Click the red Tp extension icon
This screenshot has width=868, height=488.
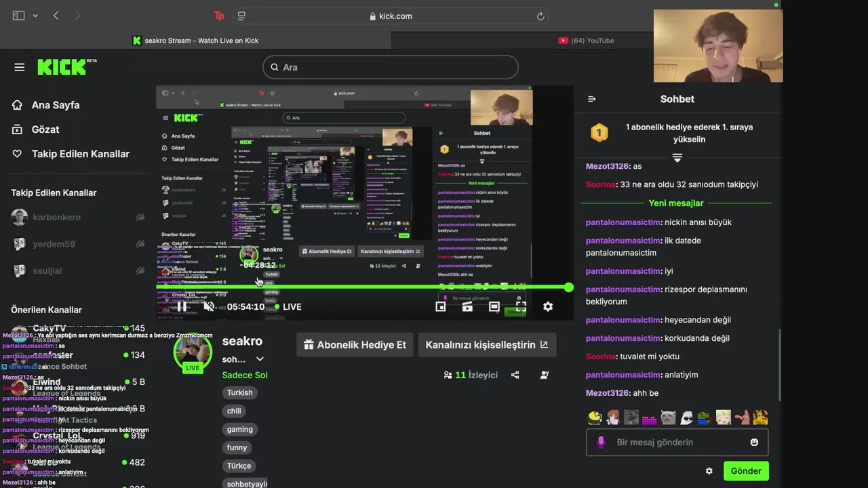pyautogui.click(x=219, y=16)
